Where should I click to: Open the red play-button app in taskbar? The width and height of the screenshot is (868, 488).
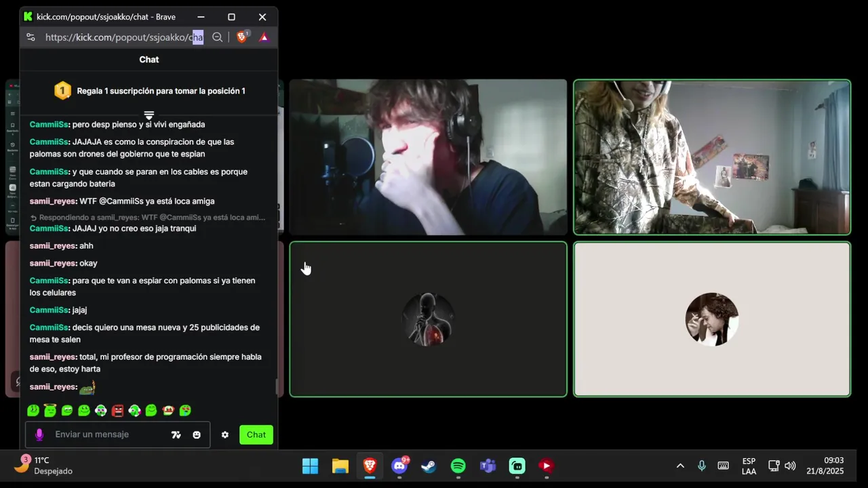[x=547, y=466]
